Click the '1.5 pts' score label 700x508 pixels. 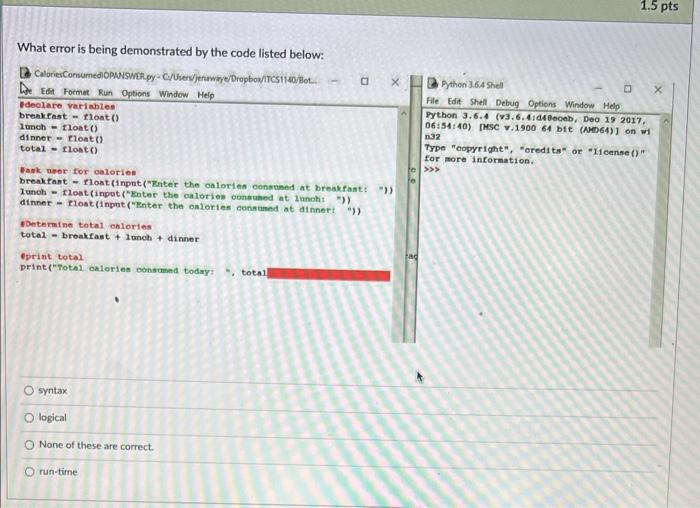(659, 6)
